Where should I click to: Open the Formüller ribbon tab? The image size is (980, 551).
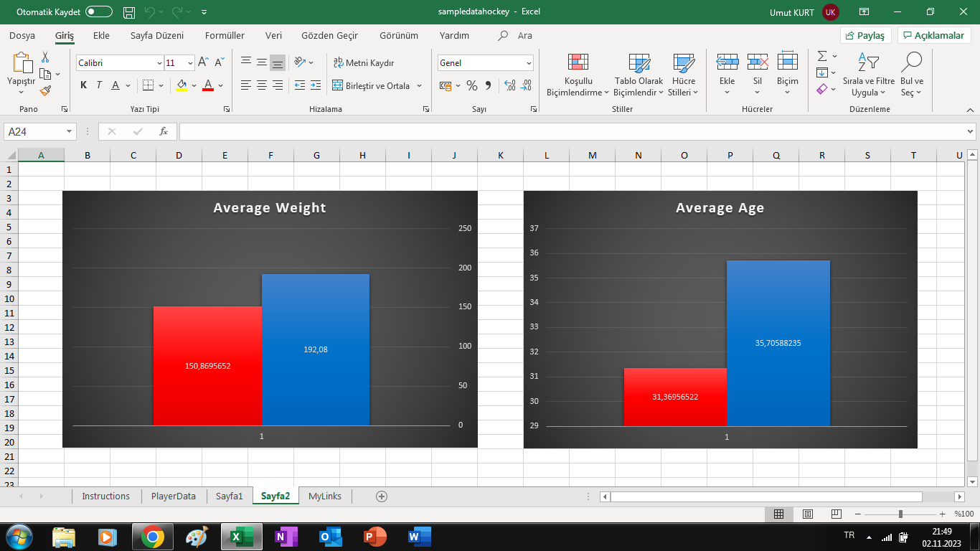pyautogui.click(x=225, y=35)
